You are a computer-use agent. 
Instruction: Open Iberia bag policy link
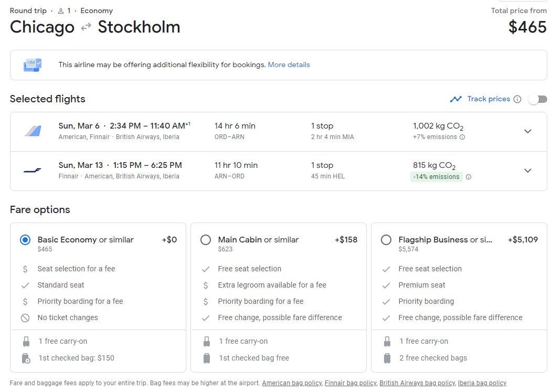point(482,383)
